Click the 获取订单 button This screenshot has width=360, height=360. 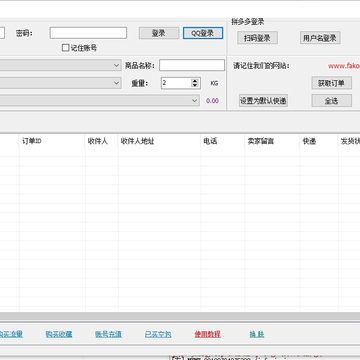tap(332, 83)
